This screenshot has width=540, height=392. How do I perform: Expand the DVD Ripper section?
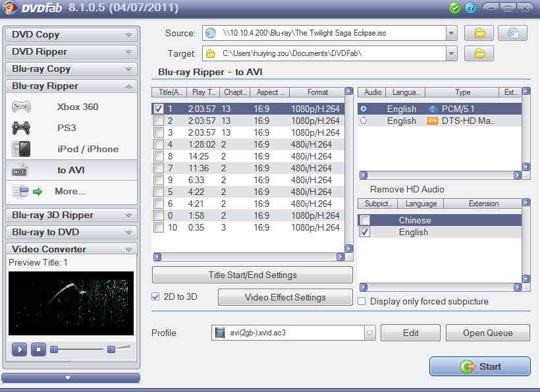71,51
